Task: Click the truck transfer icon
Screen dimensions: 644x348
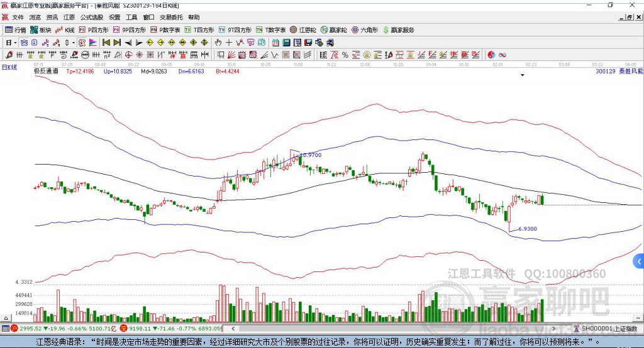Action: [330, 43]
